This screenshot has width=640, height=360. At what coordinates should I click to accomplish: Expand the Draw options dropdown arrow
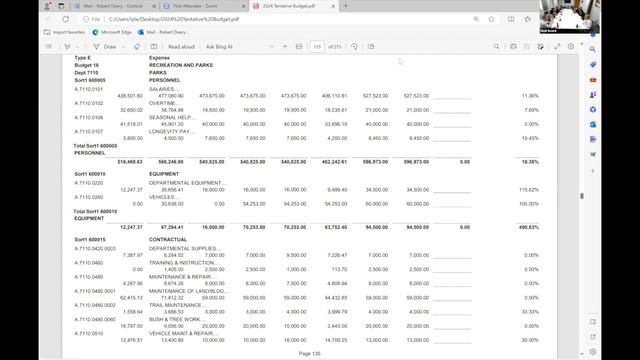123,47
